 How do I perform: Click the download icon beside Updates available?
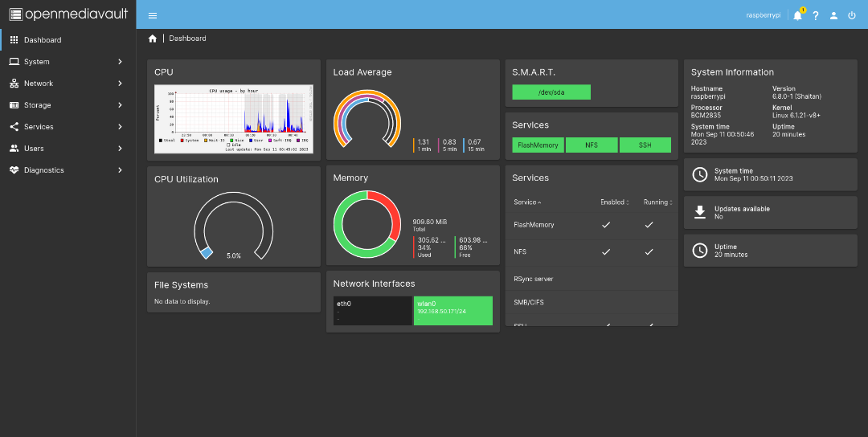tap(700, 212)
